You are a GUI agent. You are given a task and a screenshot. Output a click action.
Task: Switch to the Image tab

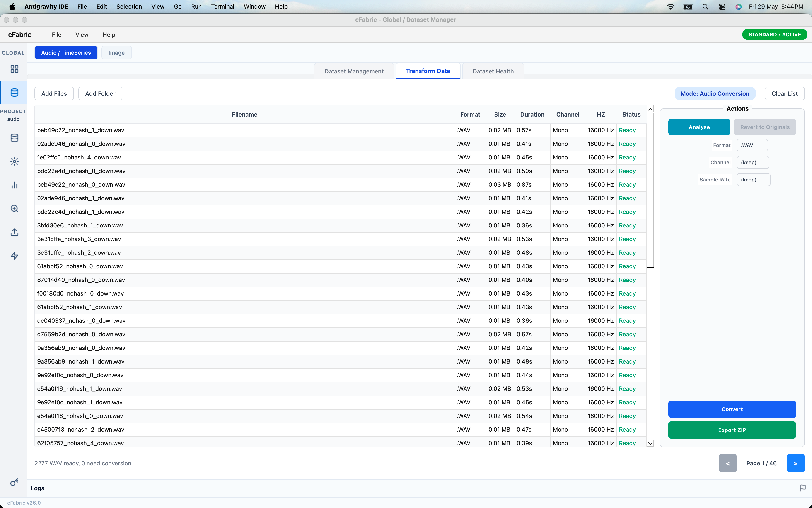(116, 53)
